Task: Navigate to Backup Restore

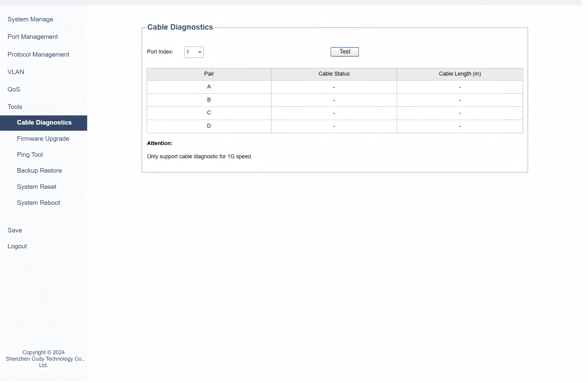Action: [39, 171]
